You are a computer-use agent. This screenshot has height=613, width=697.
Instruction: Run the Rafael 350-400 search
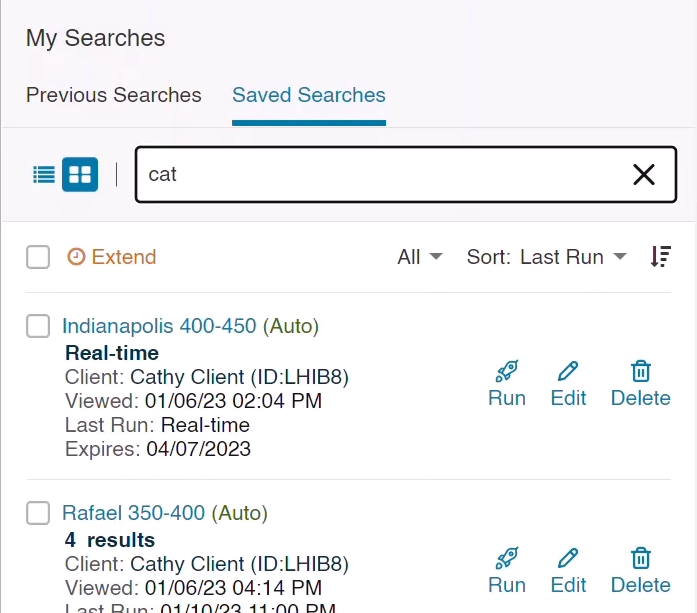point(507,571)
